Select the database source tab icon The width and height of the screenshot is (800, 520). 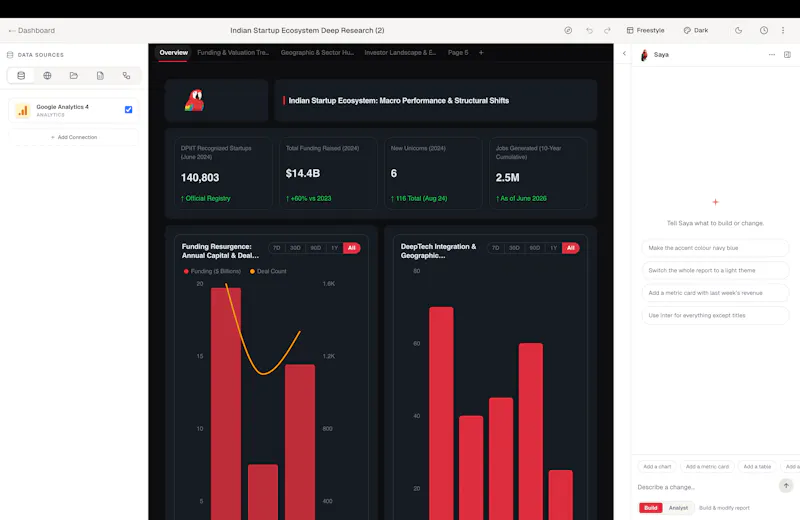tap(21, 76)
